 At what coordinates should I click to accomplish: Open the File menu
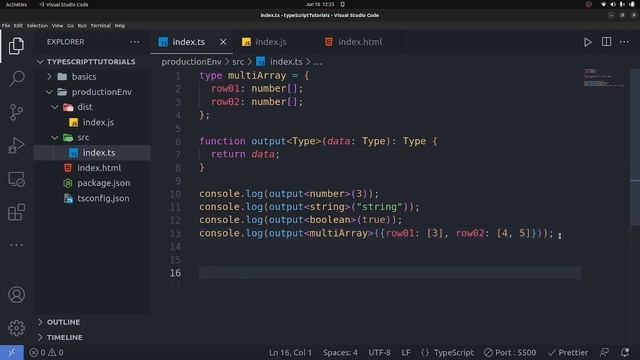pos(6,25)
